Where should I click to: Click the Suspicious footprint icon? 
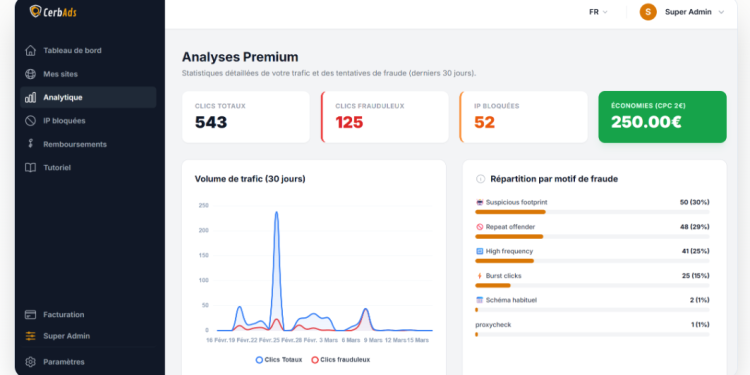click(x=480, y=202)
